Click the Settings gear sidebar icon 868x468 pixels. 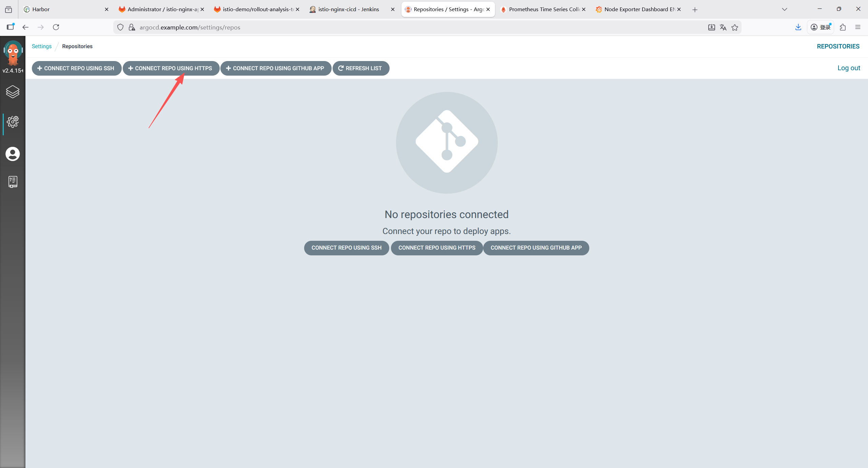[x=13, y=121]
